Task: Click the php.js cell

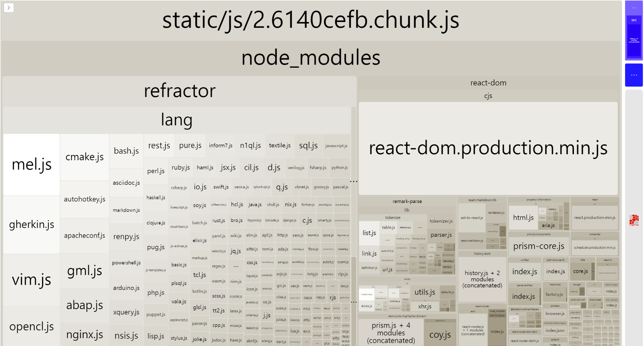Action: click(156, 293)
